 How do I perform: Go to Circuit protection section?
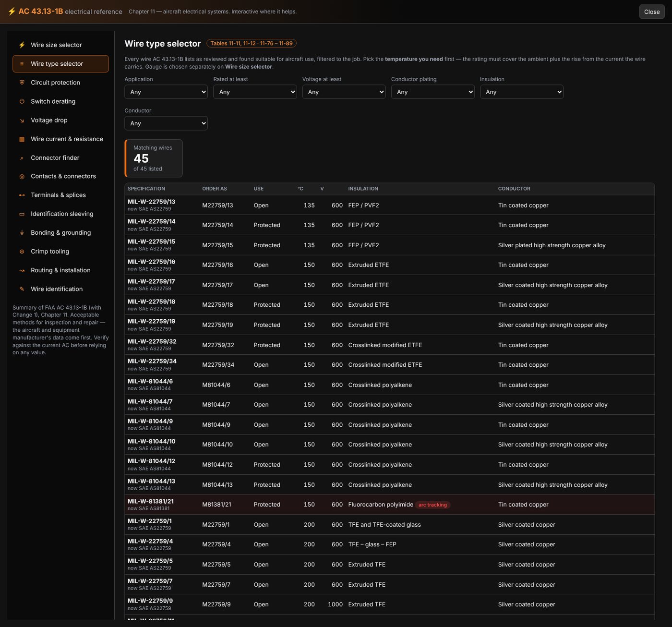click(60, 83)
